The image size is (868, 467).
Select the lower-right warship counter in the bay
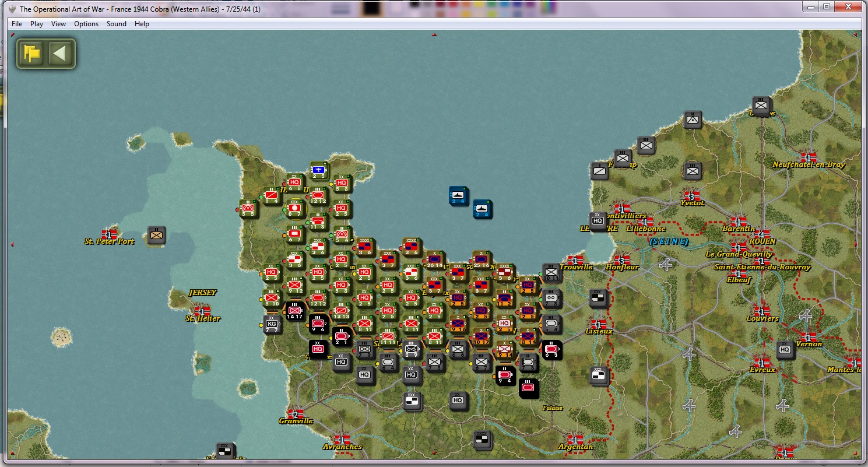(x=482, y=209)
